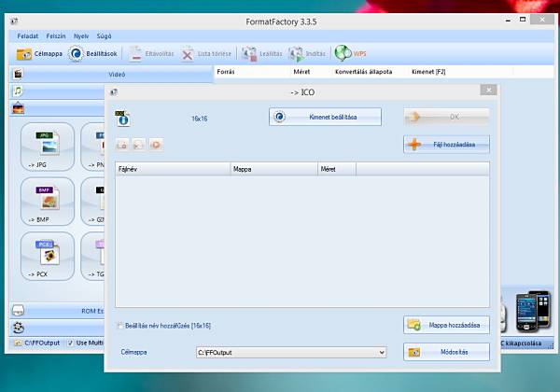Click the Fájl hozzáadása button

coord(446,145)
